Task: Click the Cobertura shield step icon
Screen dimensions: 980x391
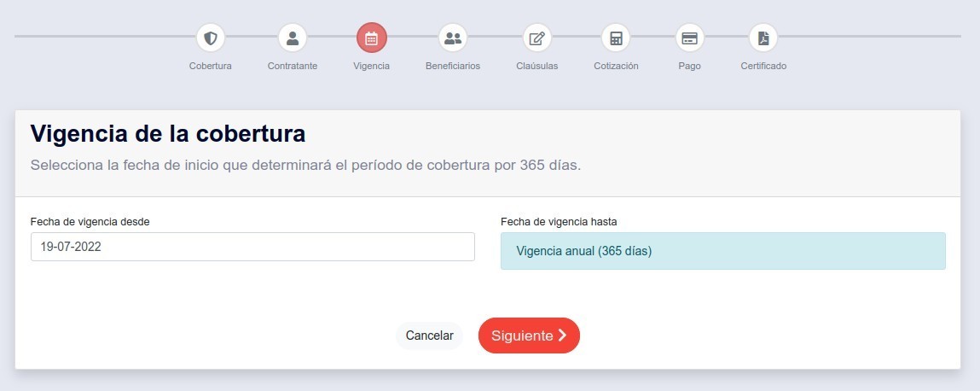Action: [x=211, y=38]
